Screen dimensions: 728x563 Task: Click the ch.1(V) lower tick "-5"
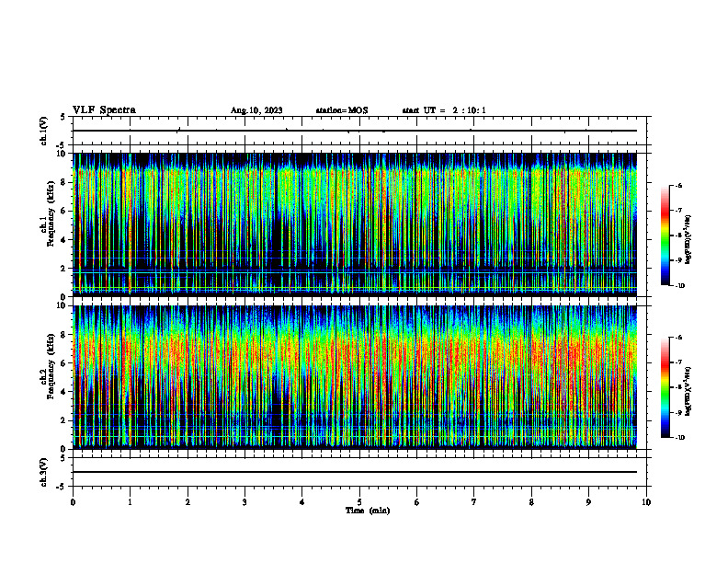pyautogui.click(x=62, y=145)
